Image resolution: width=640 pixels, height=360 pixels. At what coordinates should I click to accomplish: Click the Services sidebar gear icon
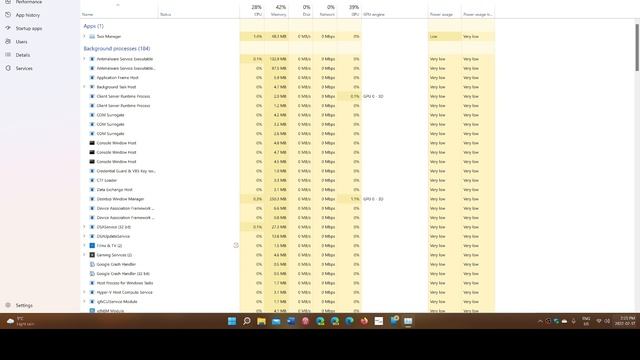tap(8, 68)
